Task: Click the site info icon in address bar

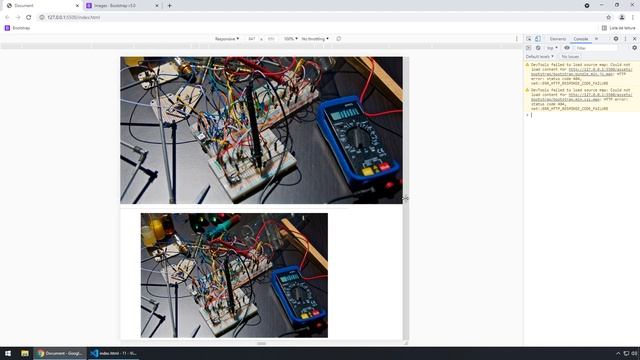Action: [42, 18]
